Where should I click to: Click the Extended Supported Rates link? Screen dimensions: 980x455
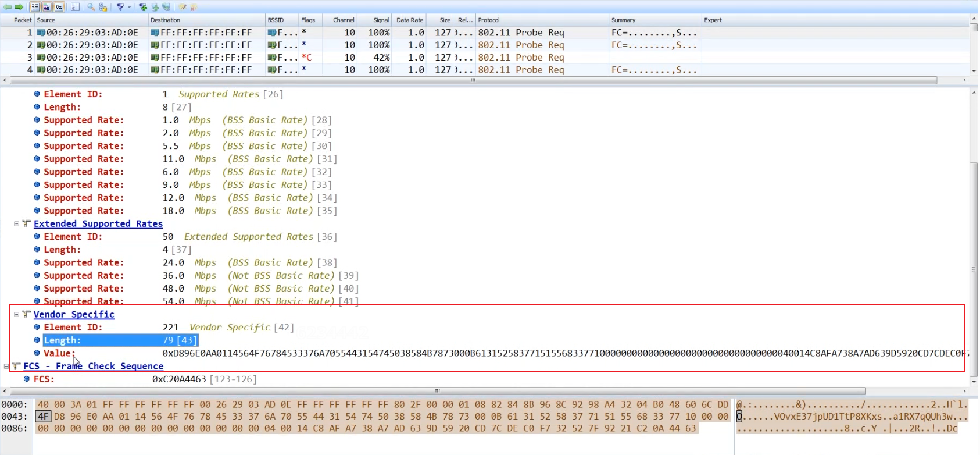point(98,224)
